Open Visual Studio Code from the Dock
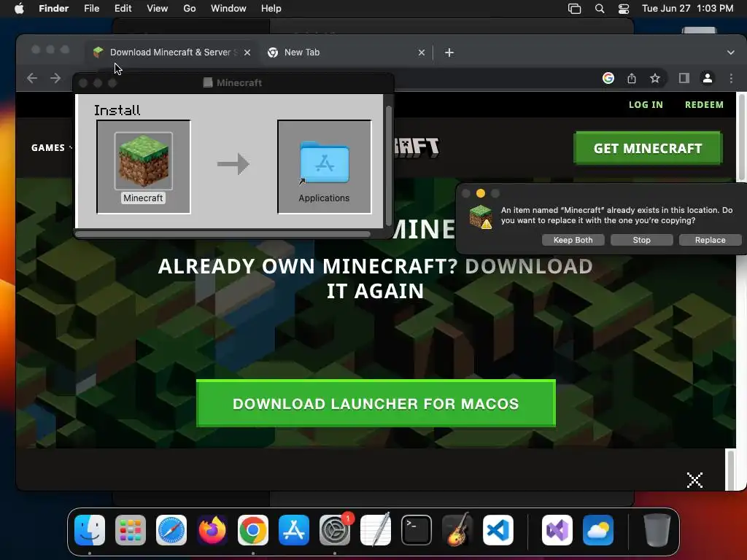747x560 pixels. (x=498, y=530)
